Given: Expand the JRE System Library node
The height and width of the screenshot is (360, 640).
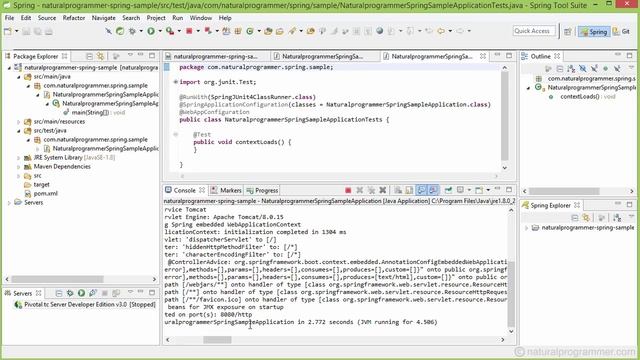Looking at the screenshot, I should 19,158.
